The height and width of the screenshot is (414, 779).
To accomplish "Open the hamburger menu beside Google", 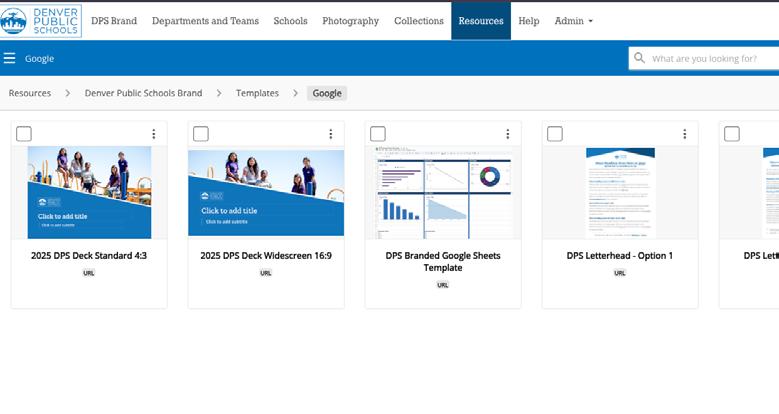I will [x=9, y=58].
